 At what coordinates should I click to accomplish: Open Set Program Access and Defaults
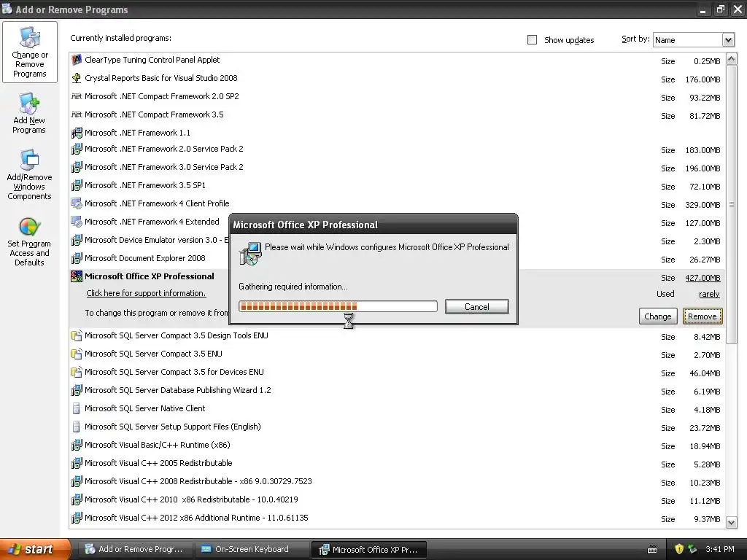(29, 241)
